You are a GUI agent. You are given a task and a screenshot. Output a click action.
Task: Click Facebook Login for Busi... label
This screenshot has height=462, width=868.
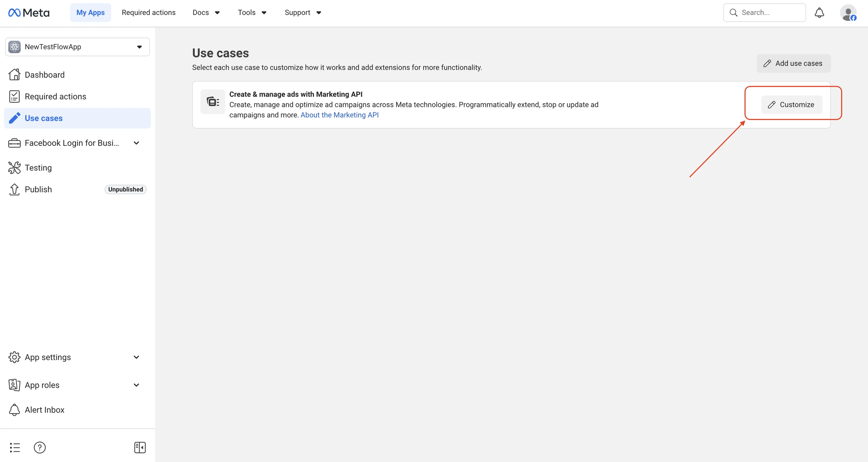tap(72, 143)
